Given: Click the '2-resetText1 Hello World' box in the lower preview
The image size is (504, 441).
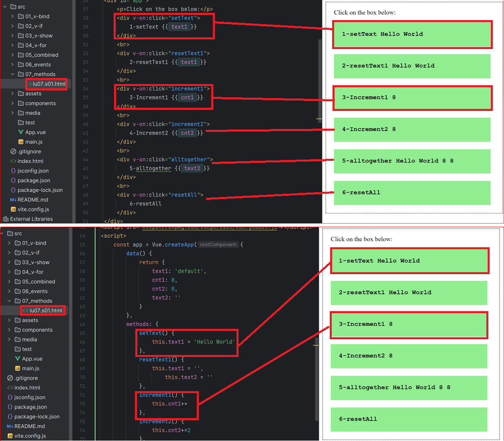Looking at the screenshot, I should (409, 293).
